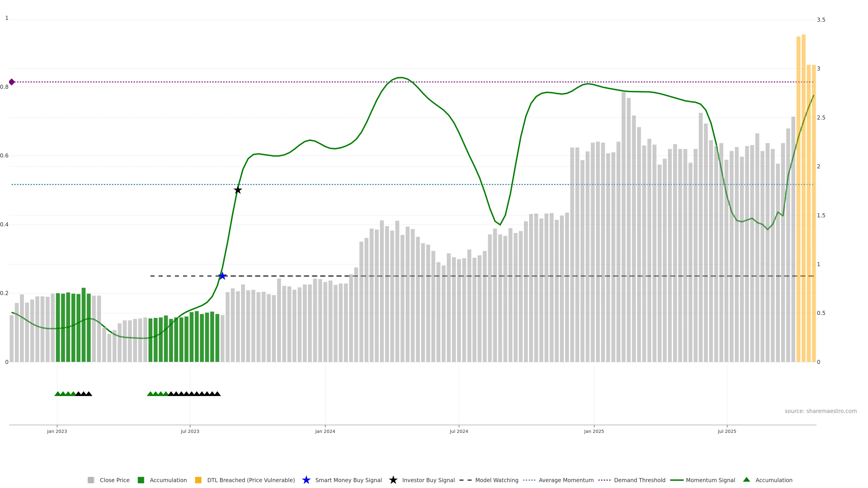Viewport: 868px width, 488px height.
Task: Click the Jan 2024 axis label
Action: tap(325, 431)
